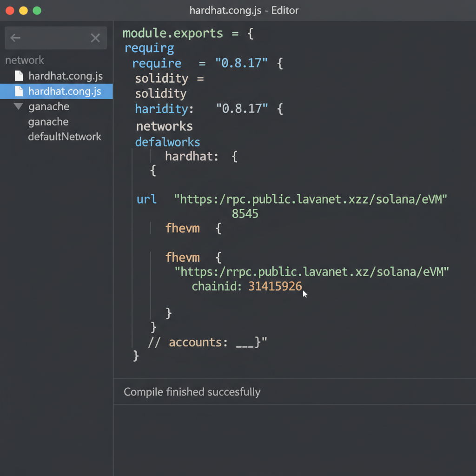This screenshot has width=476, height=476.
Task: Open the defalworks entry in the code
Action: pyautogui.click(x=167, y=142)
